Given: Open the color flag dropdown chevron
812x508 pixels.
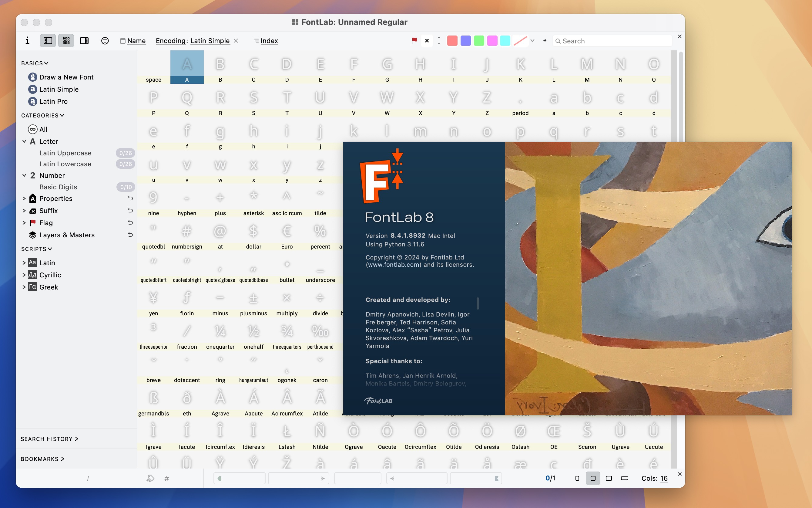Looking at the screenshot, I should pos(532,41).
